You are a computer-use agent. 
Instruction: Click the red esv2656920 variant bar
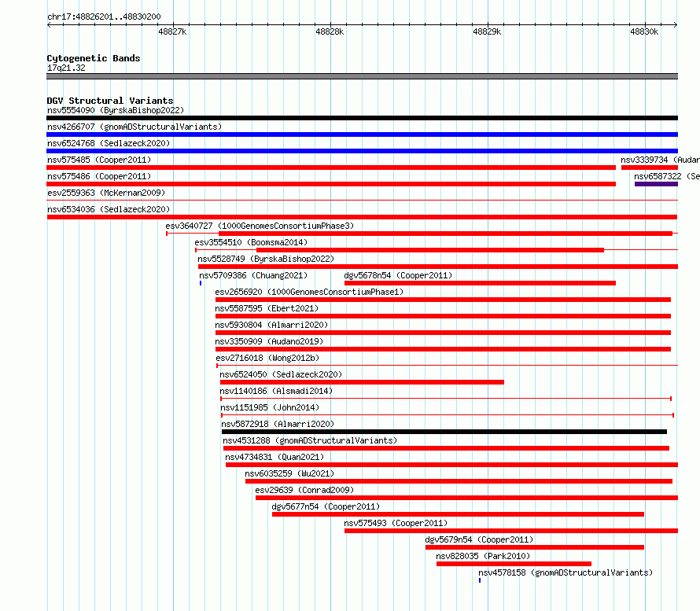tap(444, 300)
